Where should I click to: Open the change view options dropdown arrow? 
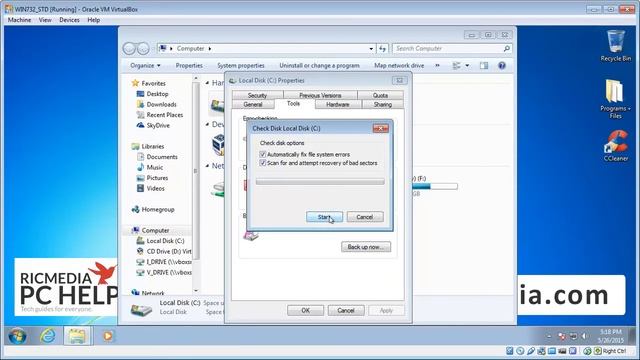467,65
